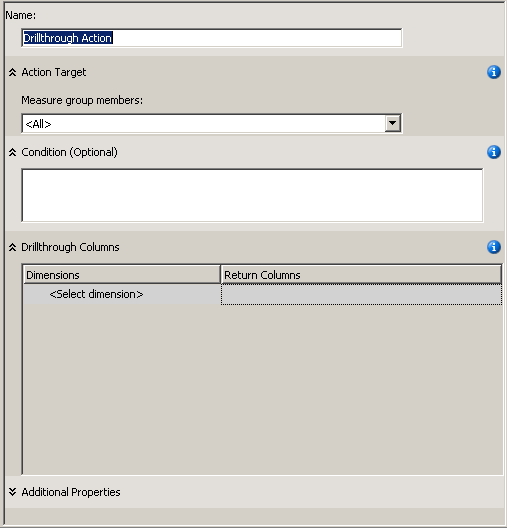The width and height of the screenshot is (507, 528).
Task: Focus the Condition expression text area
Action: pyautogui.click(x=252, y=195)
